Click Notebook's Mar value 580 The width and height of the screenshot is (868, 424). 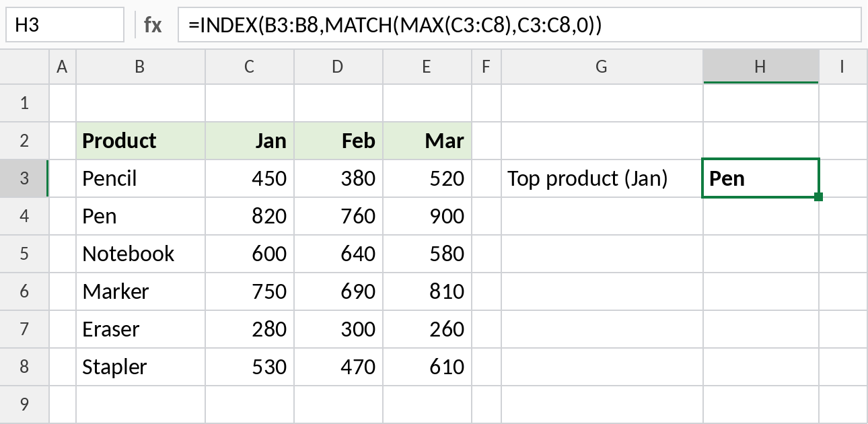[427, 254]
